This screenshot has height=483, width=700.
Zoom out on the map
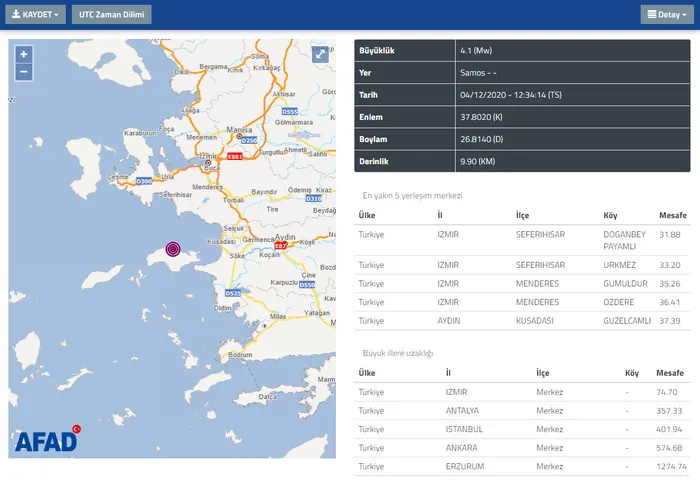tap(24, 72)
